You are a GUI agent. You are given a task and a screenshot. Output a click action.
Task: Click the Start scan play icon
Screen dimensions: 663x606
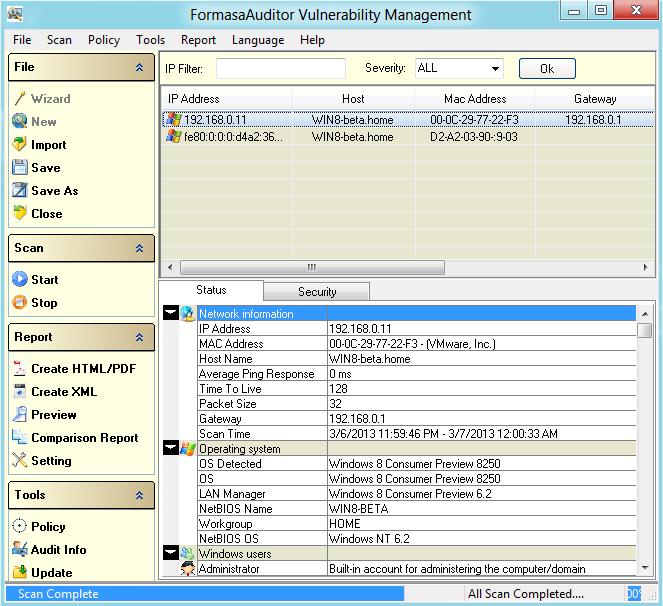point(19,279)
